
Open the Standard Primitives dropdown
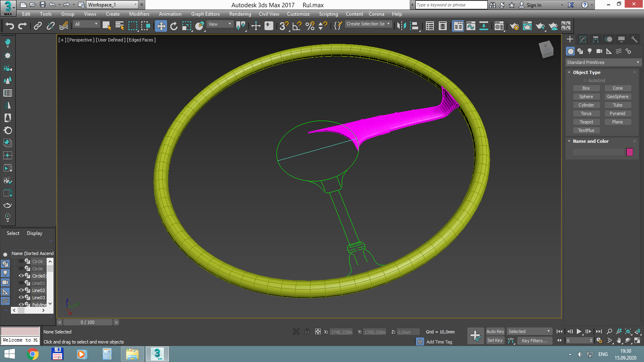coord(603,62)
